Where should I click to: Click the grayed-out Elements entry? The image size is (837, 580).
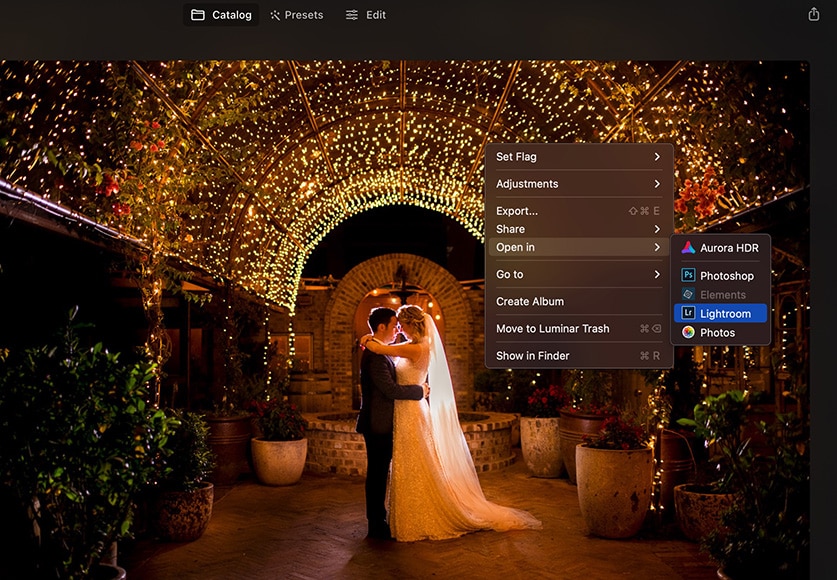720,295
